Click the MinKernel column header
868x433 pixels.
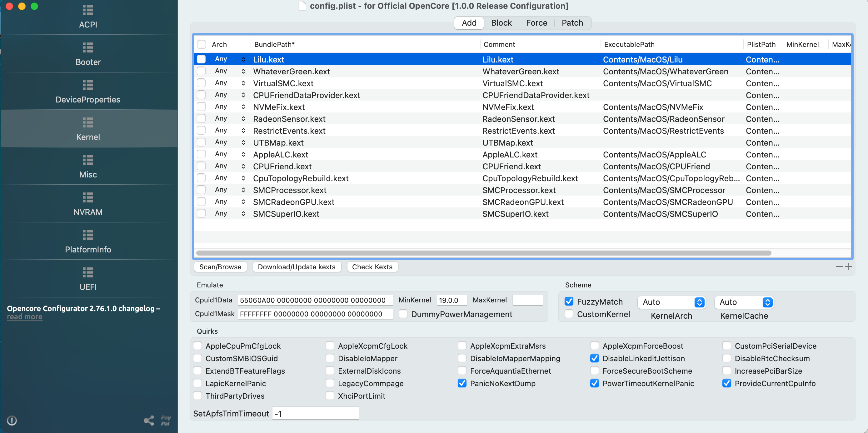805,44
